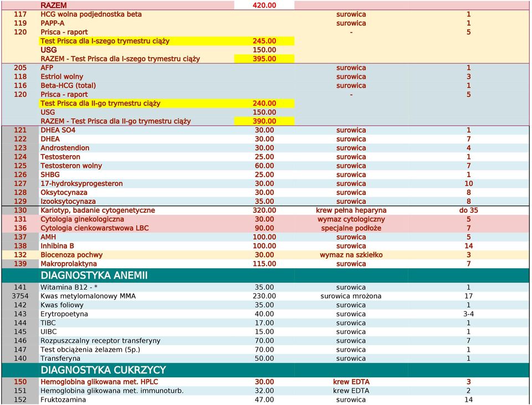The width and height of the screenshot is (532, 405).
Task: Click the 'krew EDTA' cell for code 150
Action: (351, 382)
